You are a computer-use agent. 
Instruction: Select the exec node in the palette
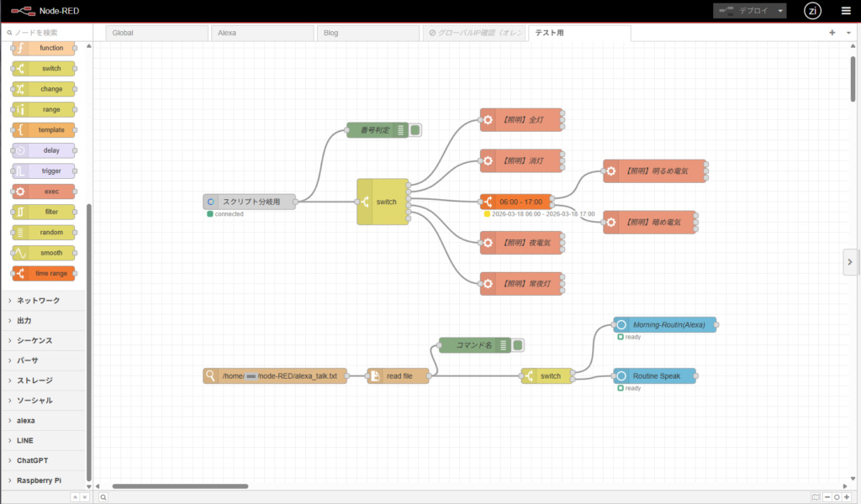pos(44,192)
